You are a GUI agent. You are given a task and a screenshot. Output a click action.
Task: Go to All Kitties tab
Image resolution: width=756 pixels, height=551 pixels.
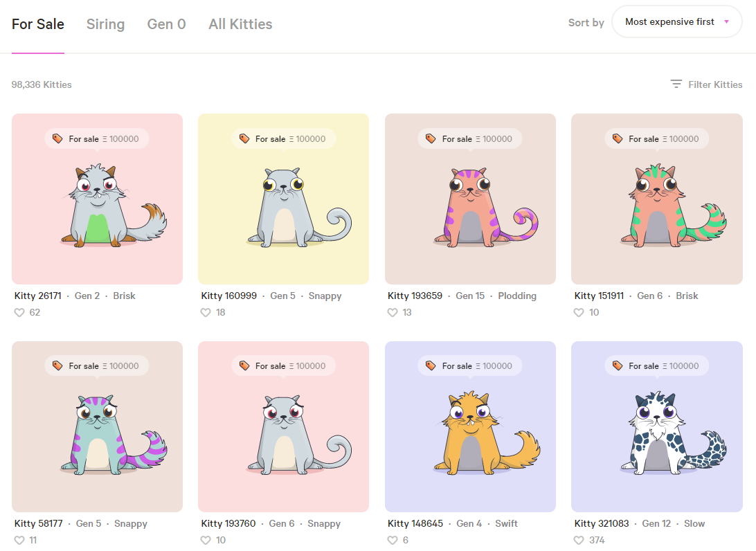(241, 24)
